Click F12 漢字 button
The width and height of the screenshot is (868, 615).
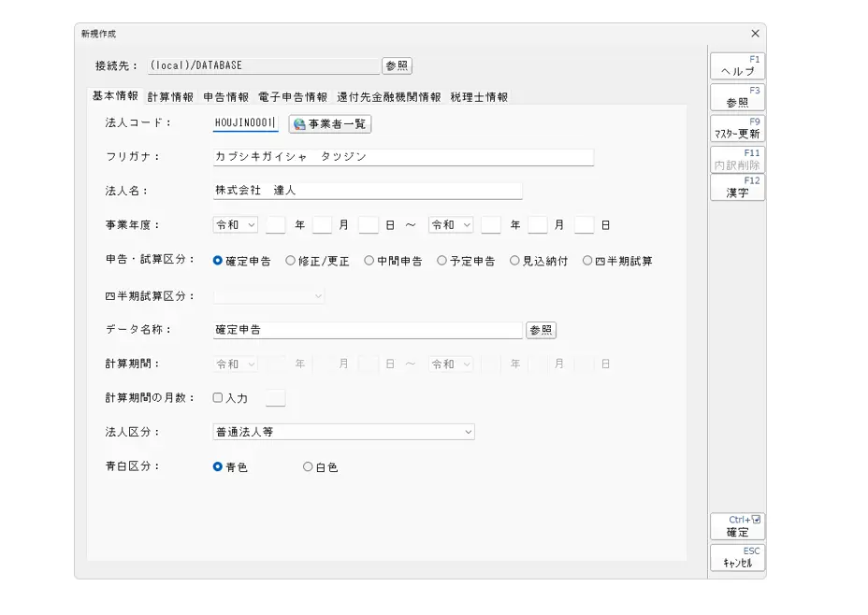(737, 188)
